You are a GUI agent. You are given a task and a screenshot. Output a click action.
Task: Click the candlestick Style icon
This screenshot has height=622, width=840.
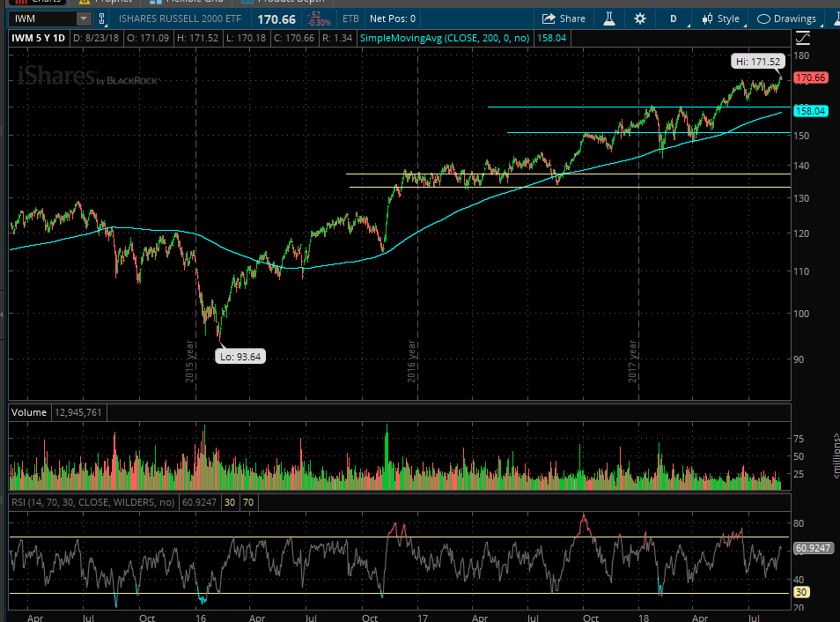[x=707, y=19]
